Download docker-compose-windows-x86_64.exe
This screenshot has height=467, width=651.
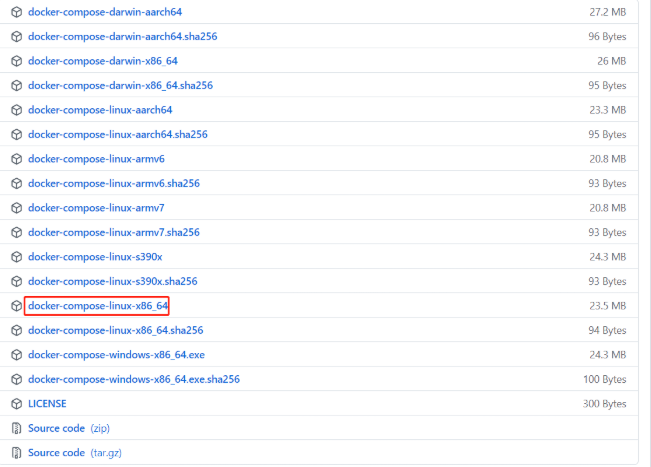116,355
